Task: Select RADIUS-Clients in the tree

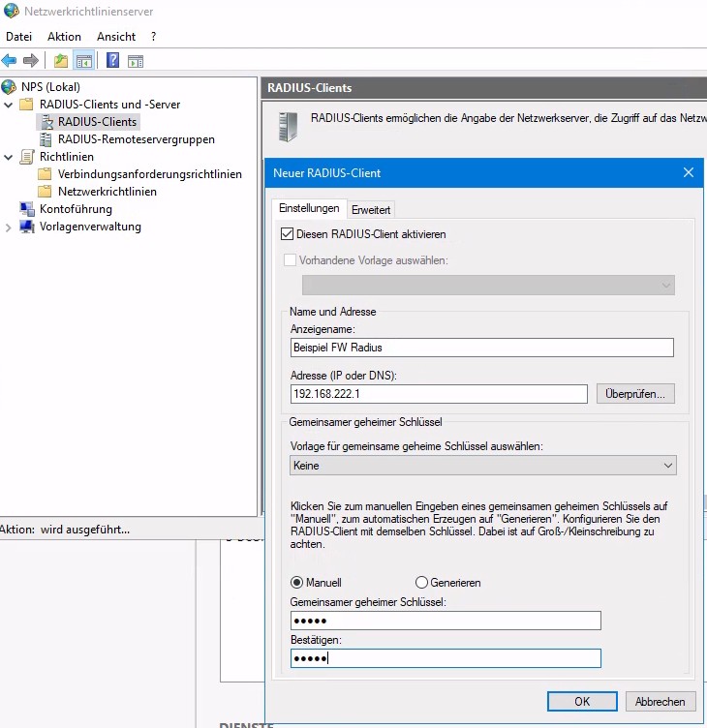Action: [97, 122]
